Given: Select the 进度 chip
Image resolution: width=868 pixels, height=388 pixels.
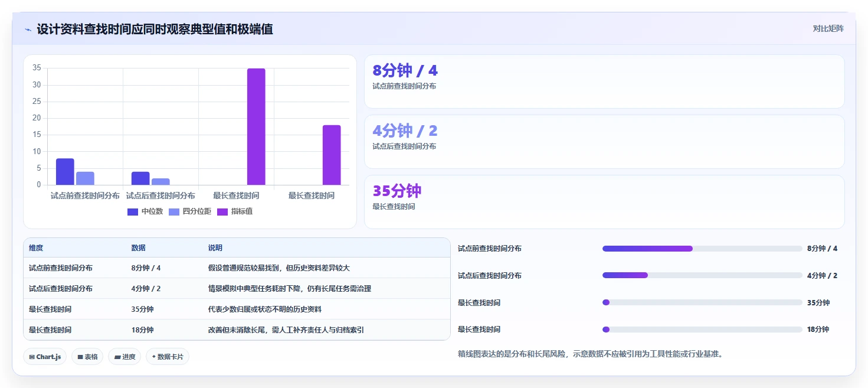Looking at the screenshot, I should (125, 357).
